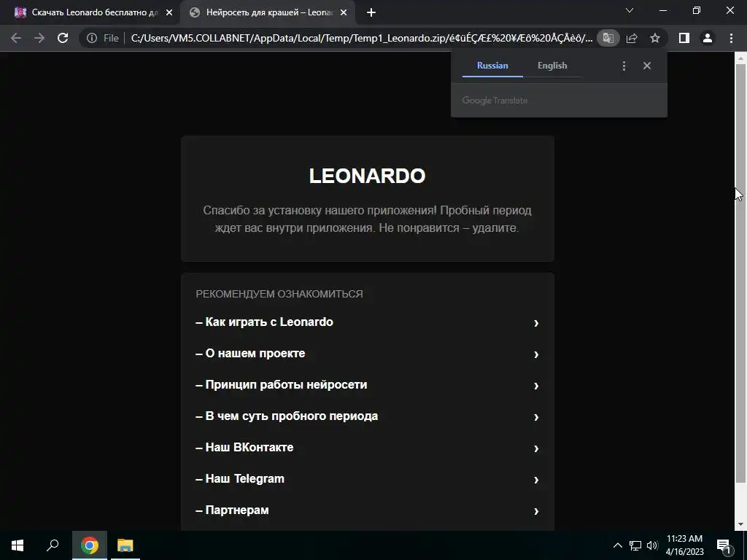Click chevron beside 'В чем суть пробного периода'

pyautogui.click(x=536, y=418)
